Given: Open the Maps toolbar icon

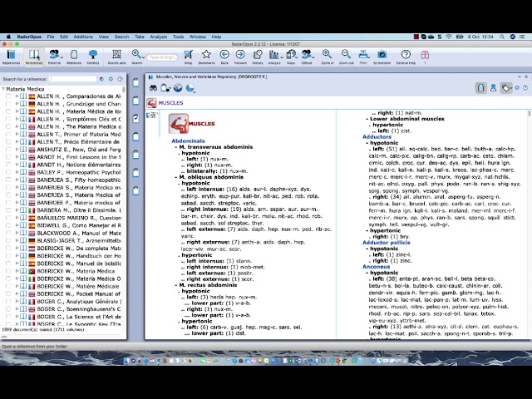Looking at the screenshot, I should (x=291, y=57).
